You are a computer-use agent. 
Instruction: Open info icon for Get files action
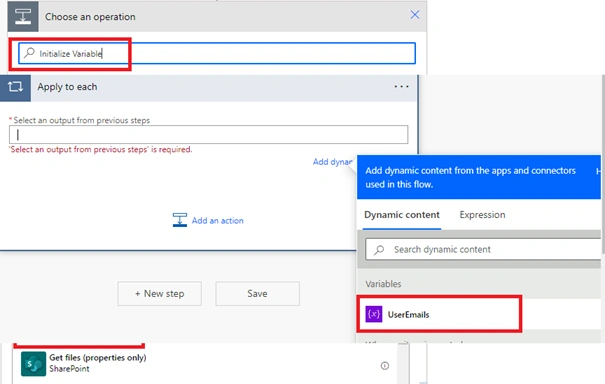pos(385,365)
